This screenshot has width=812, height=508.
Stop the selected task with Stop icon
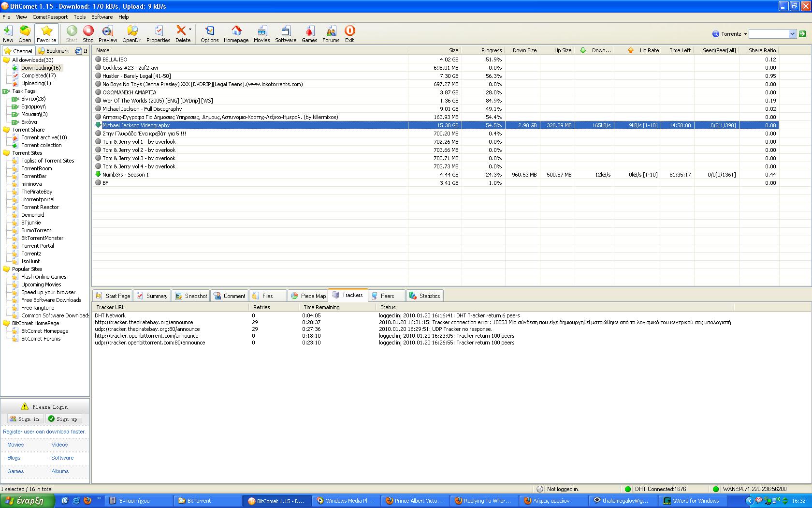pos(88,34)
